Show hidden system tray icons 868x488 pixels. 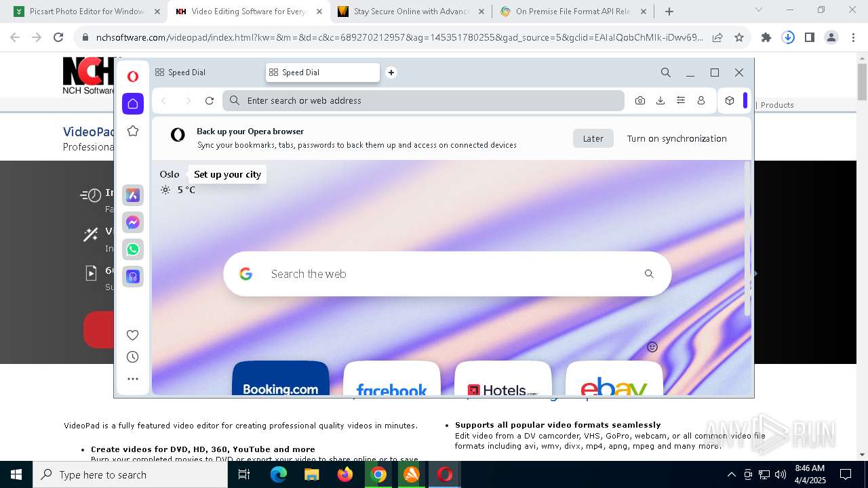[731, 474]
